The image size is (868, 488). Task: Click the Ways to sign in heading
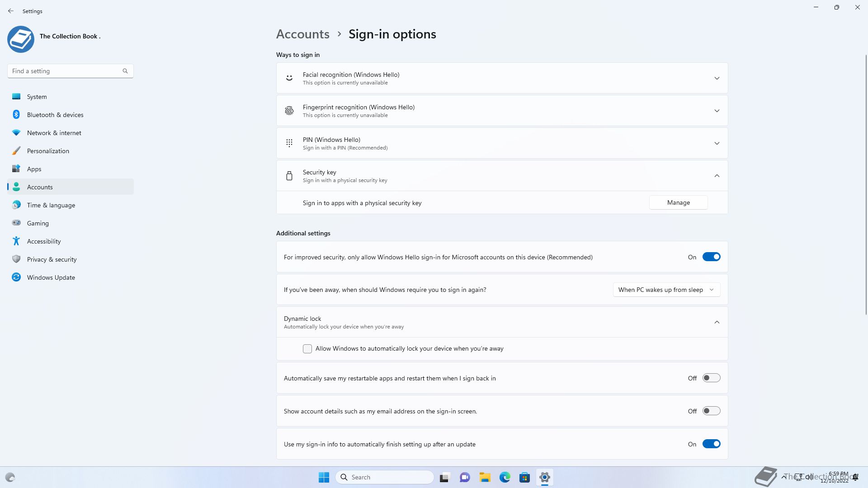point(298,55)
